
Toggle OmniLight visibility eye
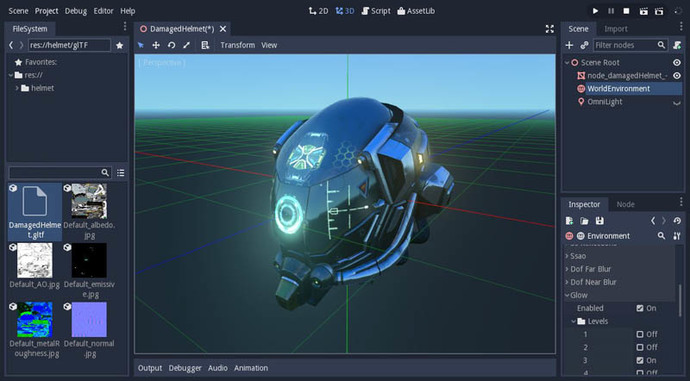click(x=677, y=103)
